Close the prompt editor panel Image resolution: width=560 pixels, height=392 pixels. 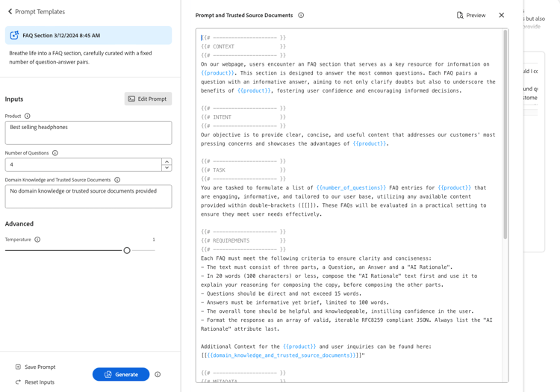click(502, 16)
